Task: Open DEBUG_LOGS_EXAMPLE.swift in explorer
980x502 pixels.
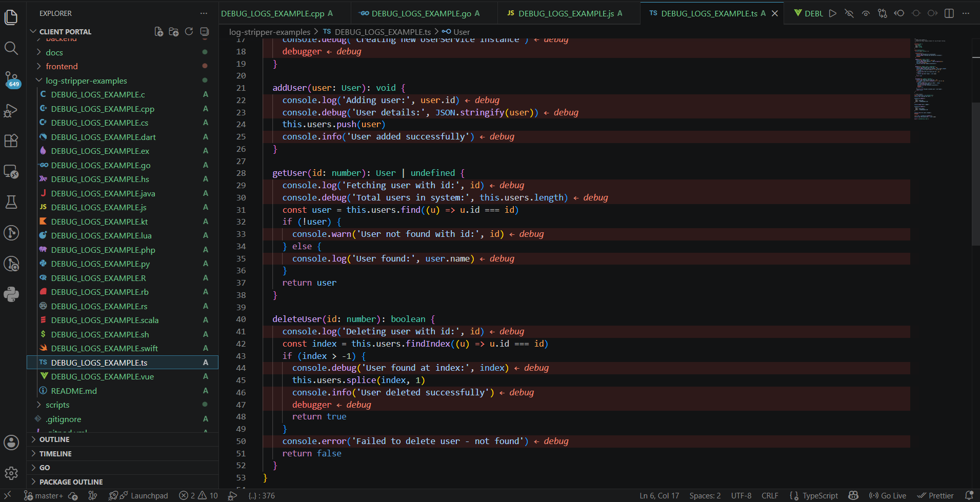Action: coord(123,348)
